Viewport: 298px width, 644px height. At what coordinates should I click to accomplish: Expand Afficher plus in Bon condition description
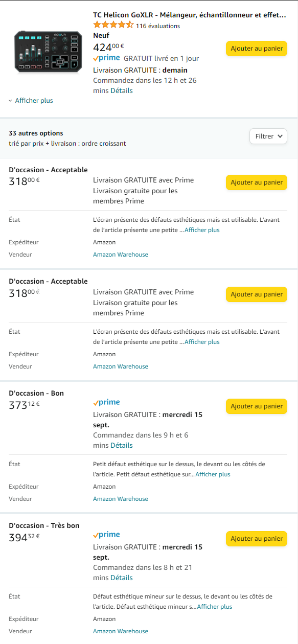(x=213, y=474)
